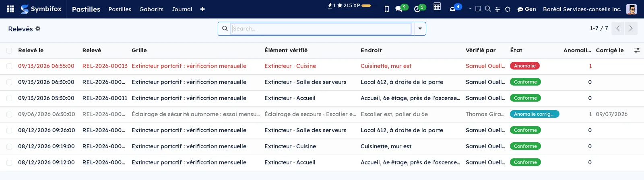Click Cuisinette, mur est in red row
The height and width of the screenshot is (180, 644).
pyautogui.click(x=386, y=66)
